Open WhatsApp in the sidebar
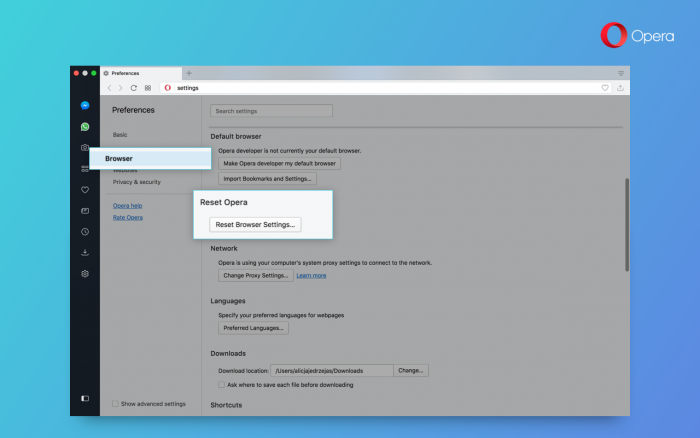The image size is (700, 438). 85,127
